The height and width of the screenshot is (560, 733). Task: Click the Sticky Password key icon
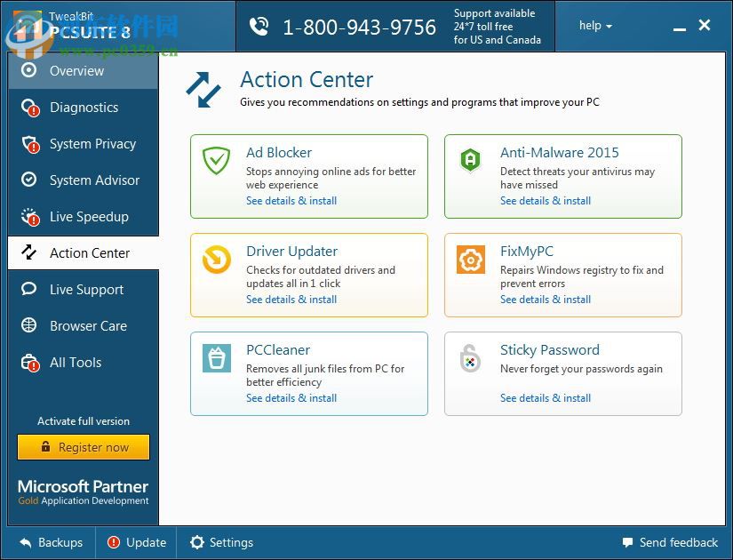click(469, 359)
